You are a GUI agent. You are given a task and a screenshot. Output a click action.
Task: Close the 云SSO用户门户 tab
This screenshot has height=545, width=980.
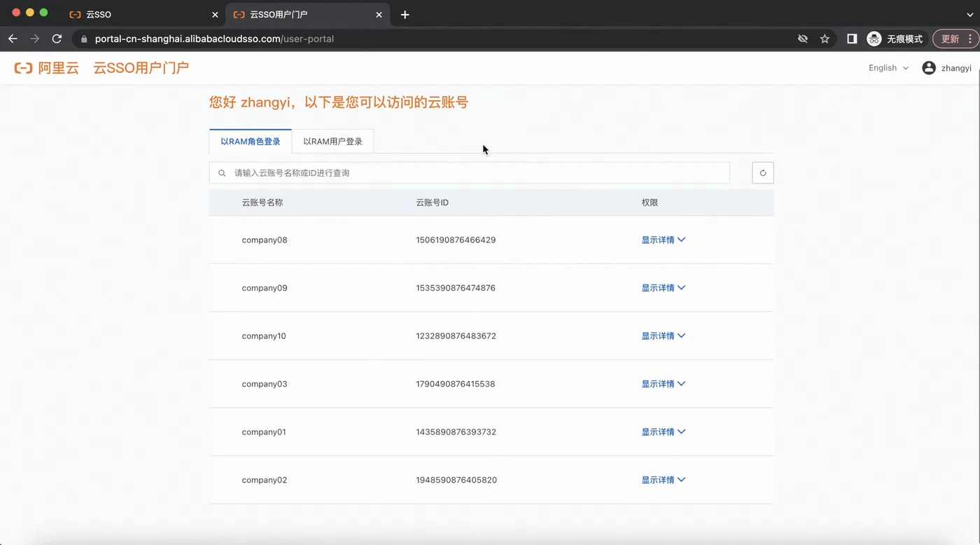tap(379, 14)
